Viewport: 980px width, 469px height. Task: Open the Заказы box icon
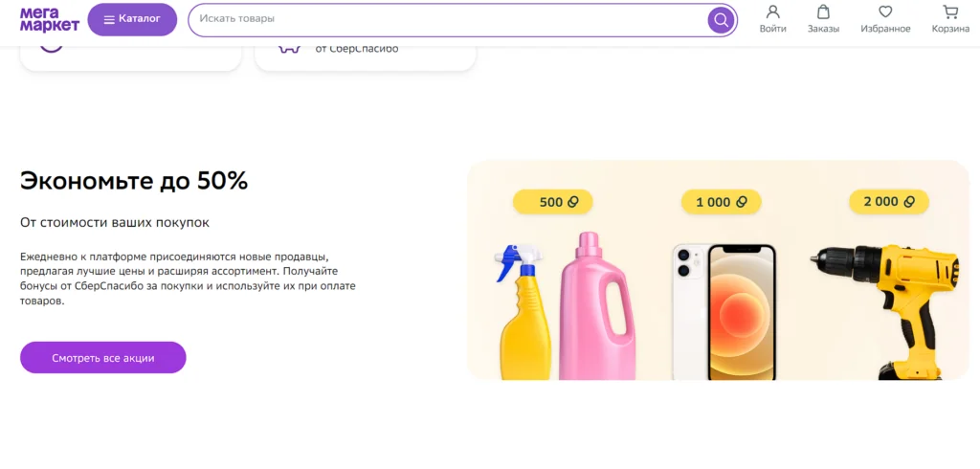click(x=823, y=12)
